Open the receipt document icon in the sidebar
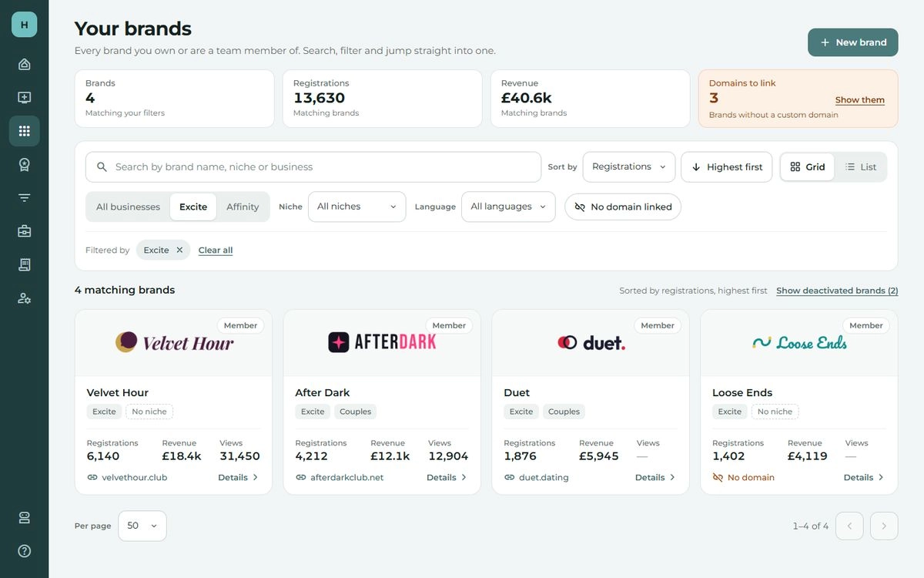924x578 pixels. tap(24, 264)
